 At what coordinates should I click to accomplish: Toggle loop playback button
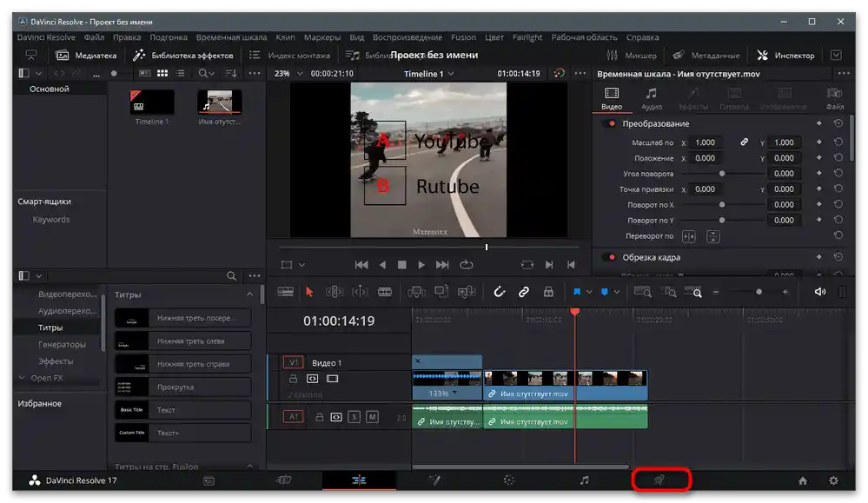(x=466, y=264)
